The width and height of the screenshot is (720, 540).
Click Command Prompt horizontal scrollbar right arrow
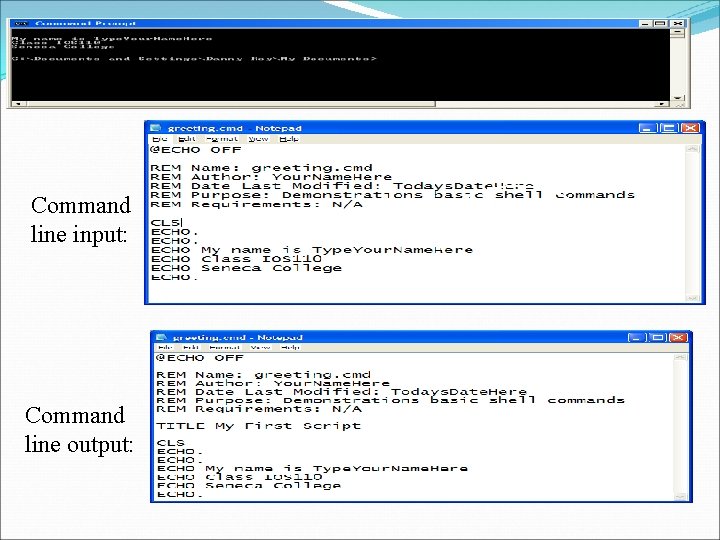pyautogui.click(x=662, y=104)
